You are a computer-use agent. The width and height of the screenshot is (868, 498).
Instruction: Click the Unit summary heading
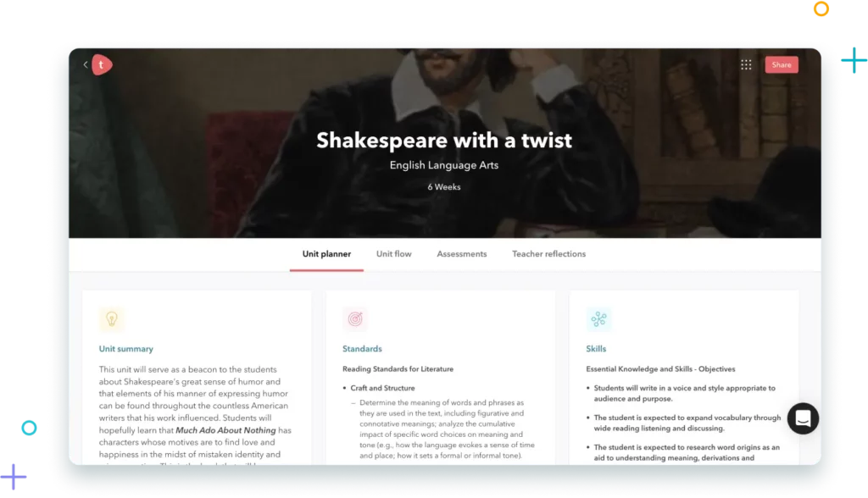point(126,349)
